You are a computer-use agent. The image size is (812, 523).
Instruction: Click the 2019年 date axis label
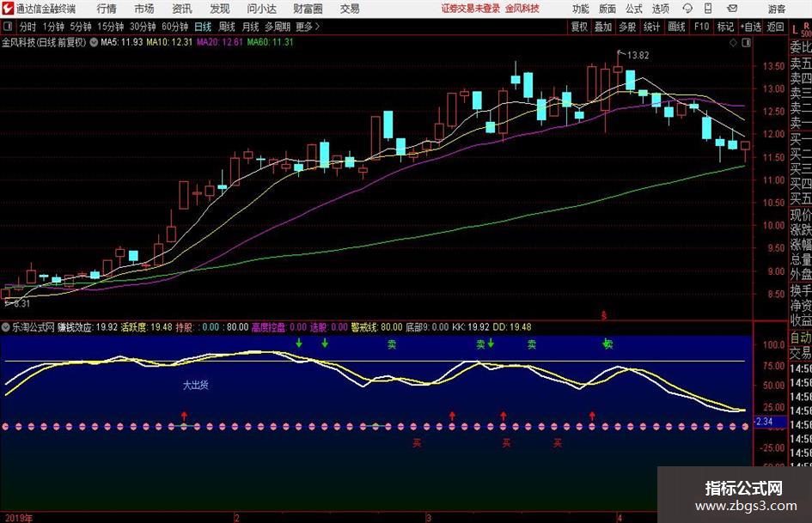[x=18, y=518]
